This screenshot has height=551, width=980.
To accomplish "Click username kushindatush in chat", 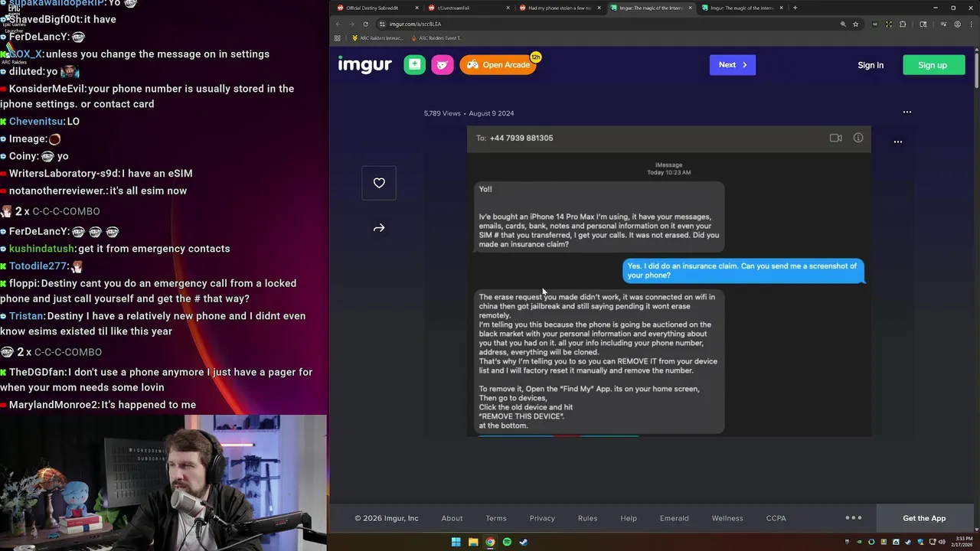I will (41, 249).
